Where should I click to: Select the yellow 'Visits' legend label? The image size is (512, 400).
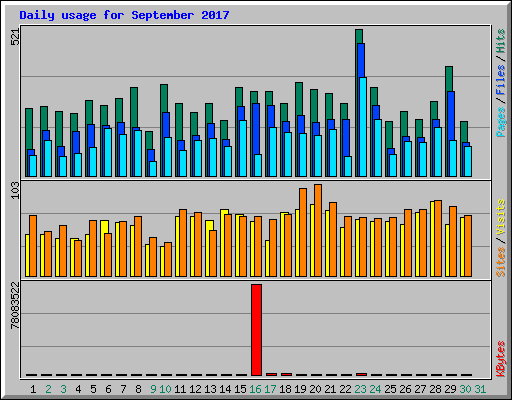500,218
